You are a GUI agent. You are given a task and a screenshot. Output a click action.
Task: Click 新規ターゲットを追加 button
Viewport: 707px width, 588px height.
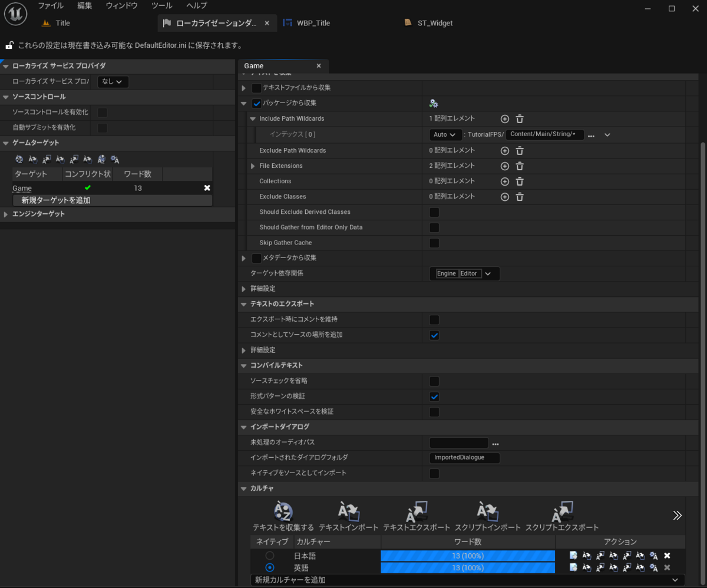point(113,200)
